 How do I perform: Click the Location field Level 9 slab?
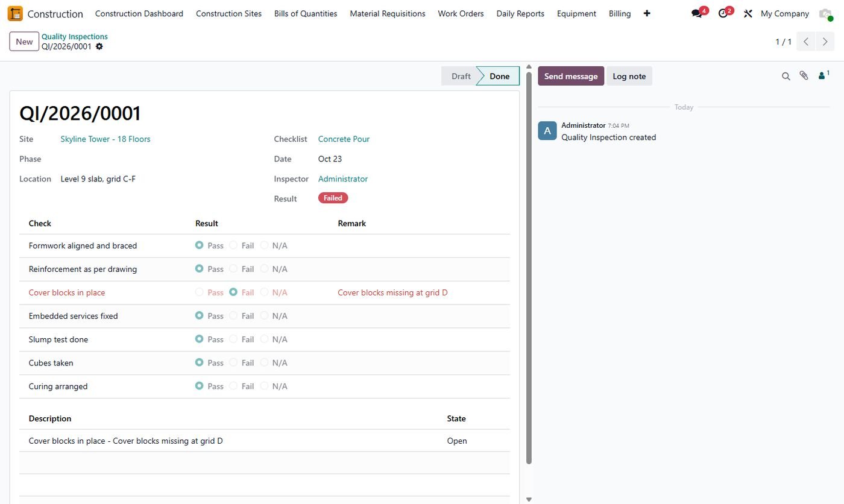tap(98, 179)
